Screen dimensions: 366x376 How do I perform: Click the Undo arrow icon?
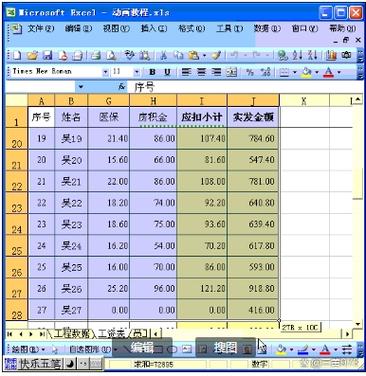click(234, 55)
